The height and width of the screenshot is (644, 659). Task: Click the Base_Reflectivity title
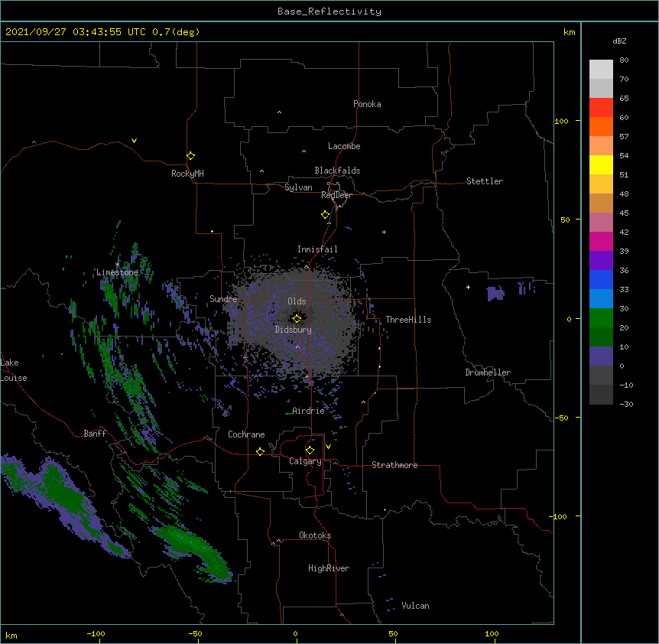click(x=329, y=11)
